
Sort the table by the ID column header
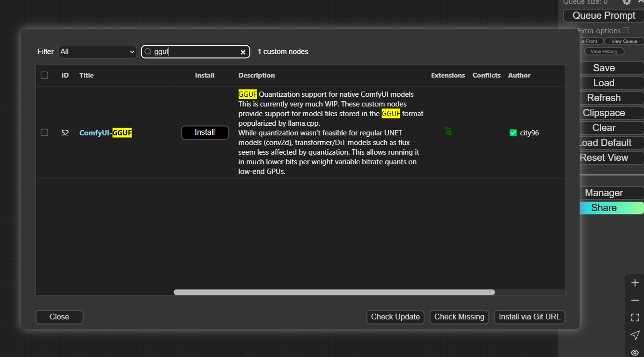tap(65, 75)
